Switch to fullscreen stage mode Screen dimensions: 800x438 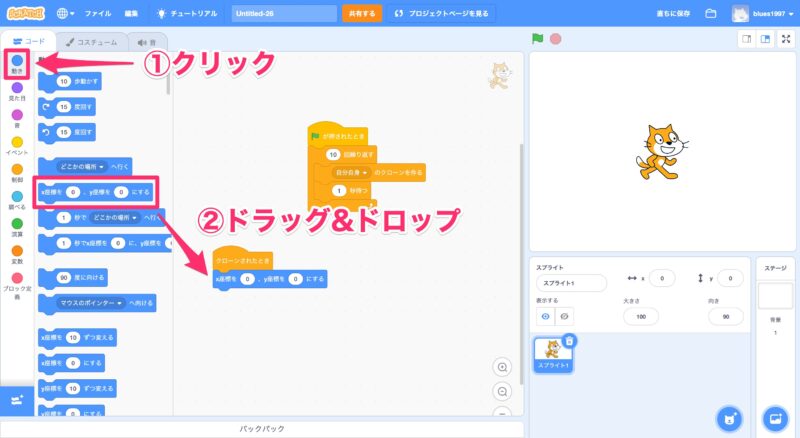tap(786, 40)
